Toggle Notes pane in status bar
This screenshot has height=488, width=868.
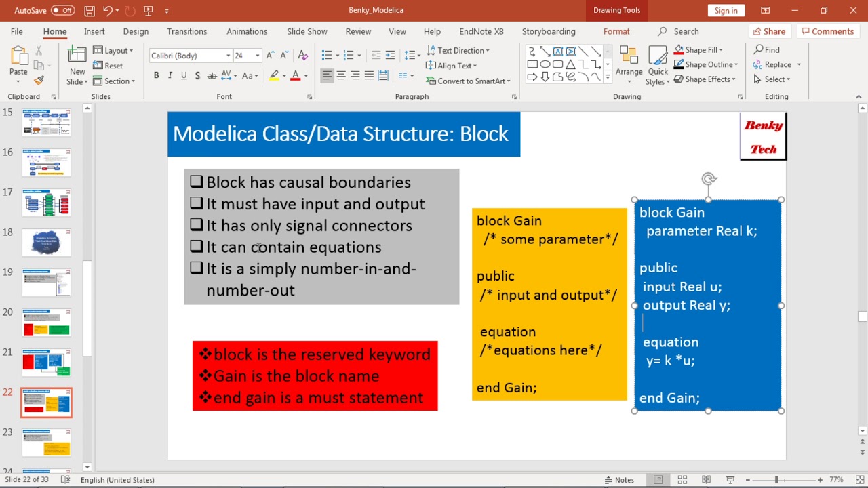coord(619,480)
